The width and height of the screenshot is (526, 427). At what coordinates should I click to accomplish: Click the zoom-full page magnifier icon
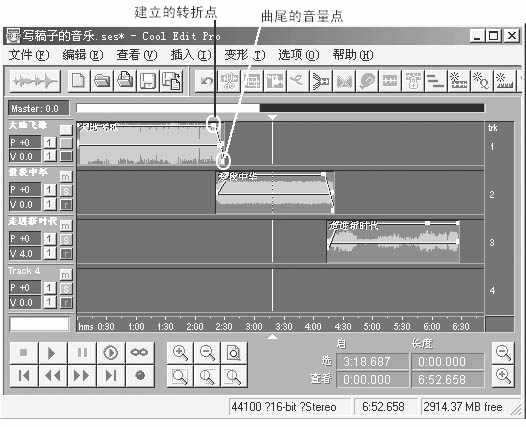(234, 353)
